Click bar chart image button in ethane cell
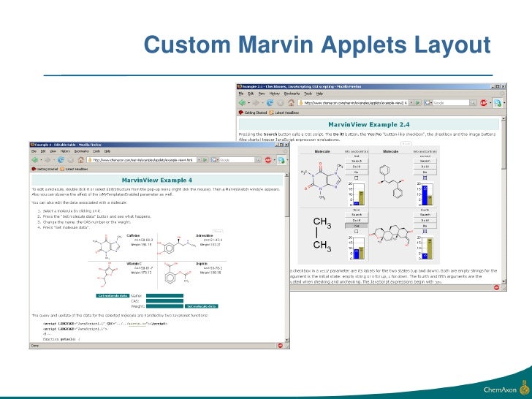The image size is (532, 399). click(357, 248)
